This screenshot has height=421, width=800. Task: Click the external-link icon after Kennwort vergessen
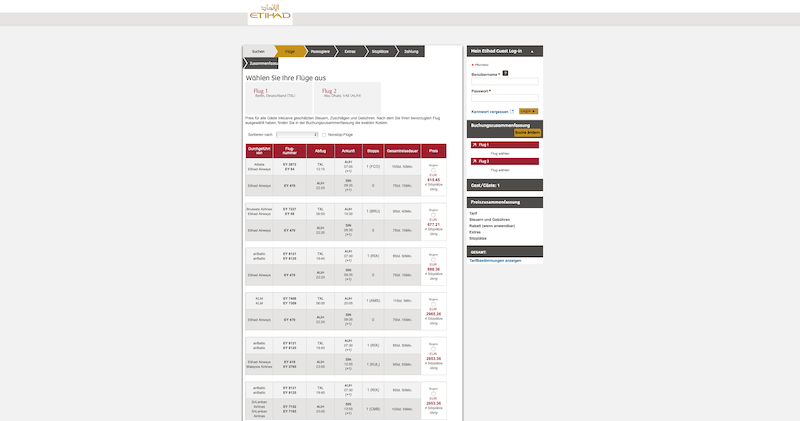tap(512, 111)
